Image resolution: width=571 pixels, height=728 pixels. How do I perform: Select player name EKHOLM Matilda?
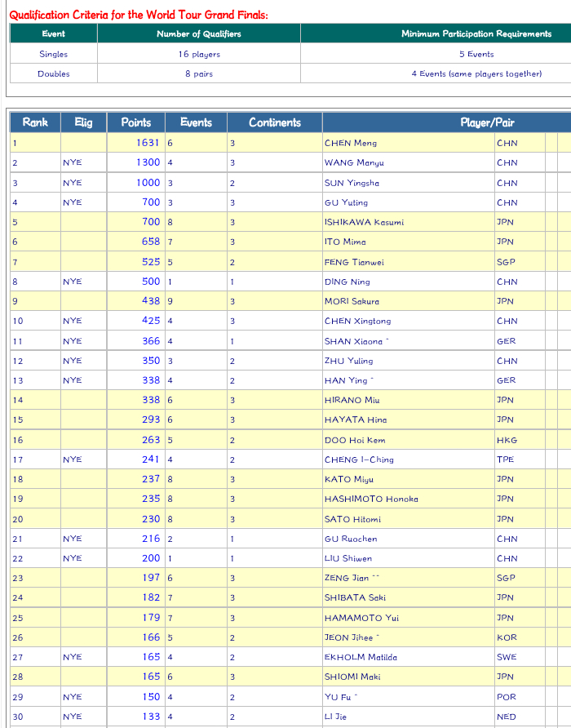[x=361, y=658]
